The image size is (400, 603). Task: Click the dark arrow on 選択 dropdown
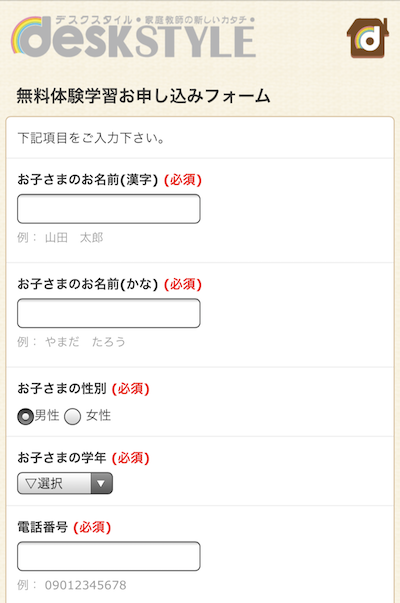(102, 483)
